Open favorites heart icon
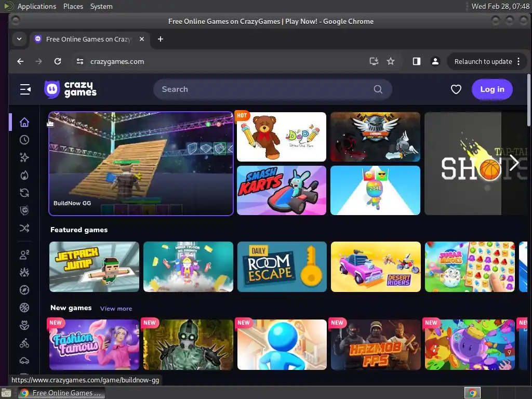 pyautogui.click(x=456, y=89)
